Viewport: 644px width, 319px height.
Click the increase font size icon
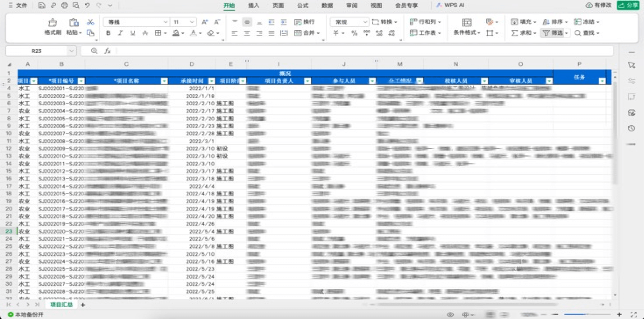(x=205, y=22)
